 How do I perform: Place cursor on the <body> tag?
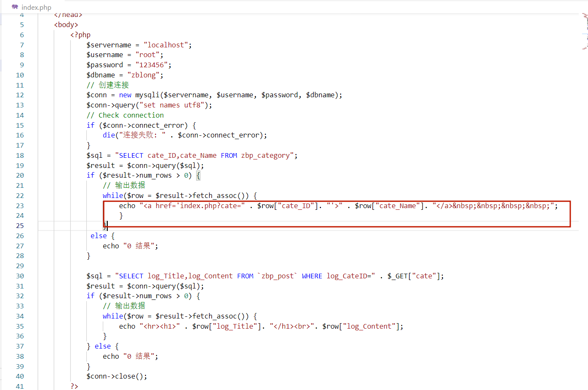66,25
